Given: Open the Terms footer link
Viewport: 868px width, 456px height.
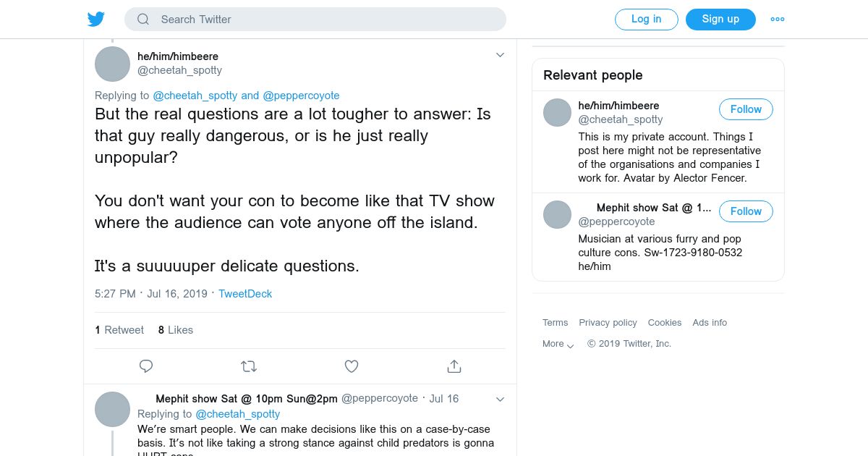Looking at the screenshot, I should [x=556, y=323].
